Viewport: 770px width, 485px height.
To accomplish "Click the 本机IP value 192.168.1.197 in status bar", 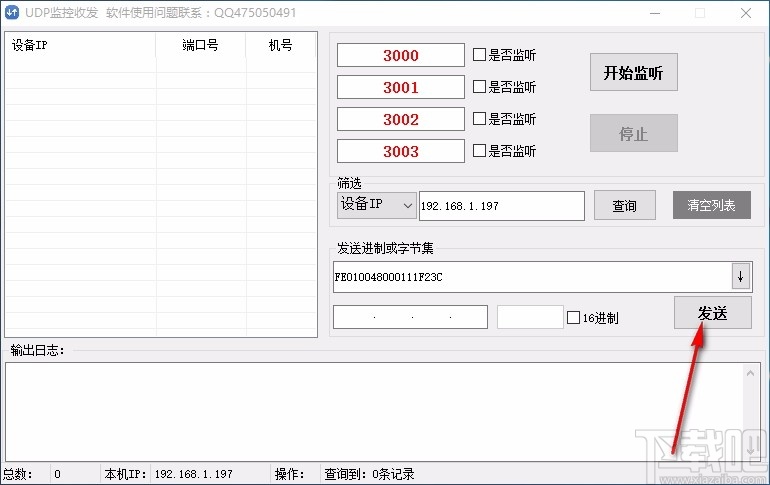I will 193,474.
